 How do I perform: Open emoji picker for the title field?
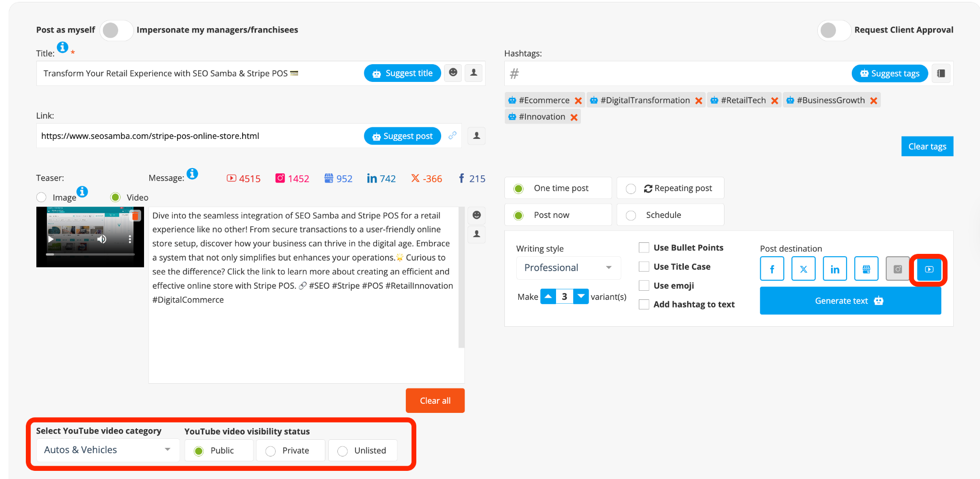(453, 73)
